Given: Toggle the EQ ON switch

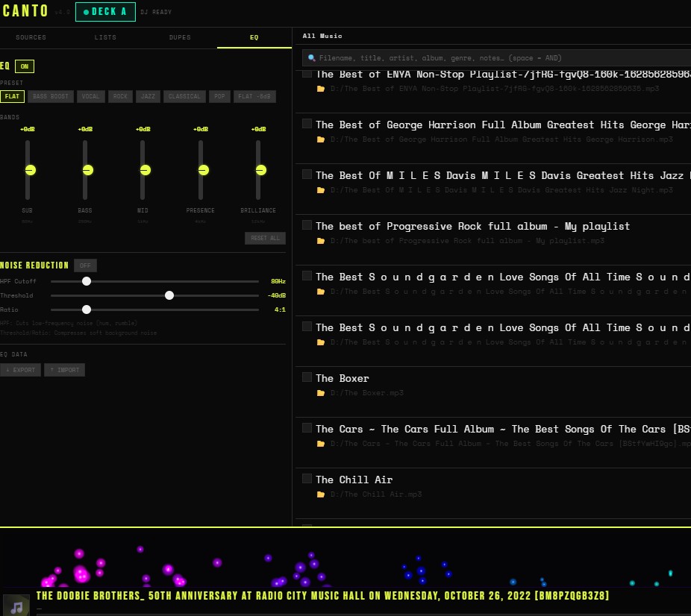Looking at the screenshot, I should pyautogui.click(x=24, y=66).
